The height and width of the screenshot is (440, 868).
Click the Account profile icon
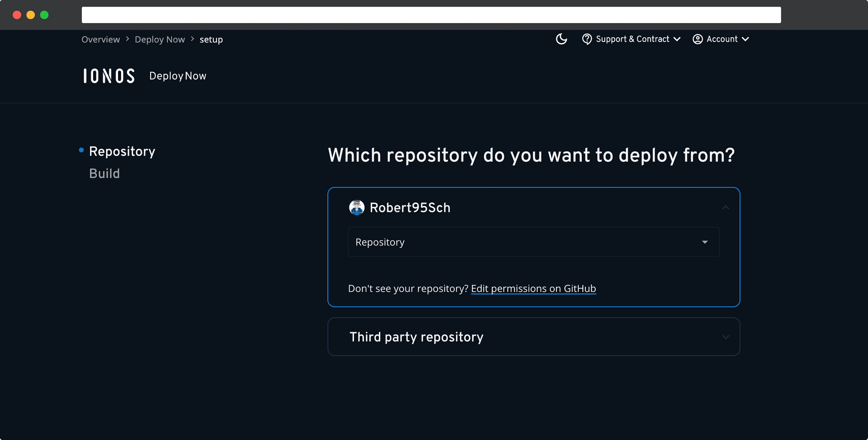tap(698, 39)
